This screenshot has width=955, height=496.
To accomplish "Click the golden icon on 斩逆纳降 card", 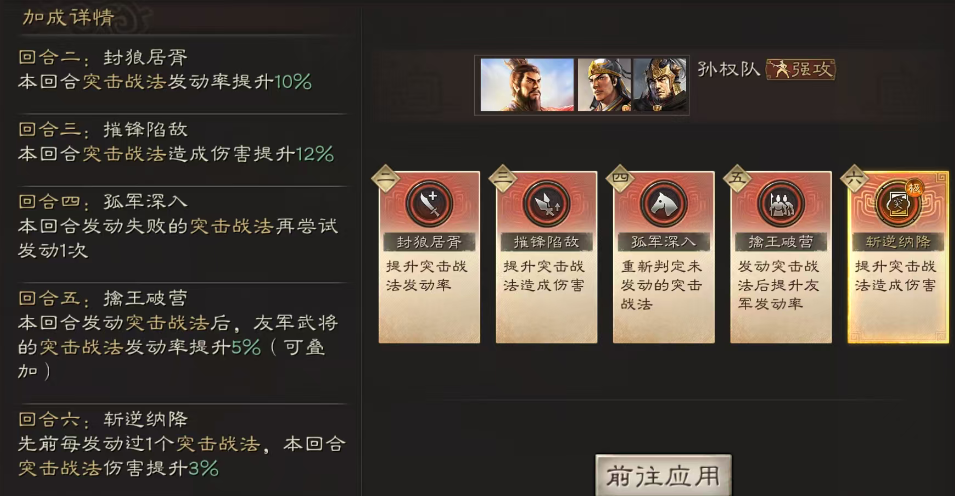I will pyautogui.click(x=897, y=204).
